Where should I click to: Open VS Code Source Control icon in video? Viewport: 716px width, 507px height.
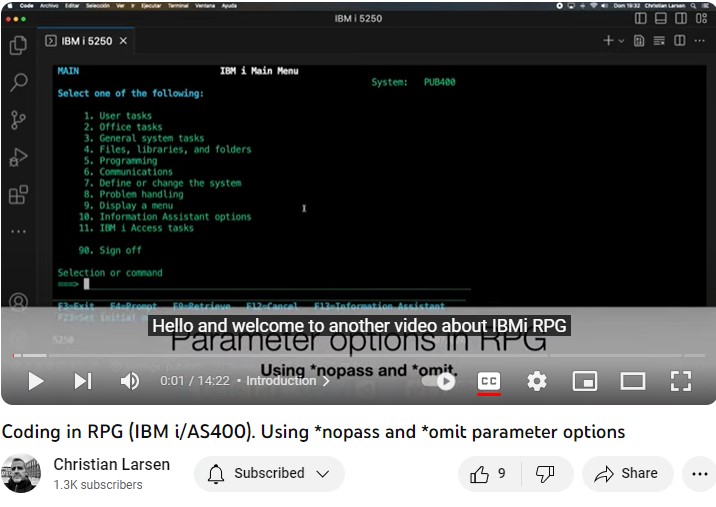click(18, 120)
